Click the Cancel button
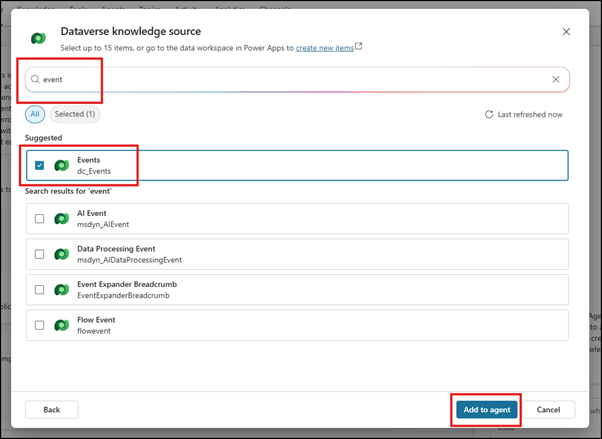The height and width of the screenshot is (439, 602). tap(548, 410)
